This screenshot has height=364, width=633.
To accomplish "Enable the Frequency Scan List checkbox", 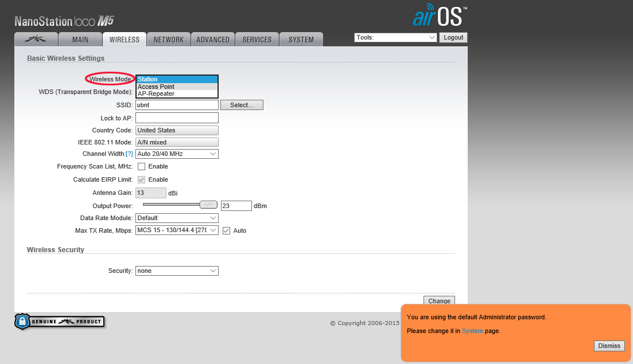I will (x=141, y=166).
